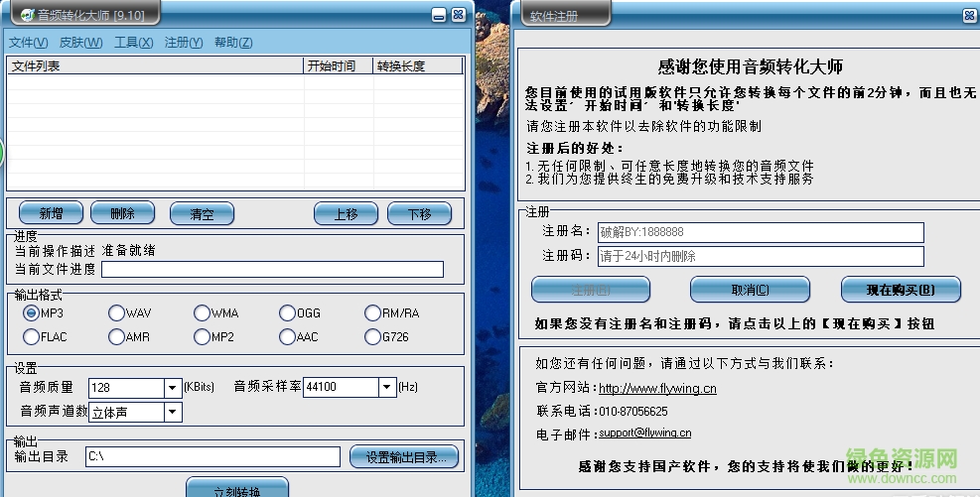Expand the 音频质量 bitrate dropdown
This screenshot has width=980, height=497.
pyautogui.click(x=173, y=387)
